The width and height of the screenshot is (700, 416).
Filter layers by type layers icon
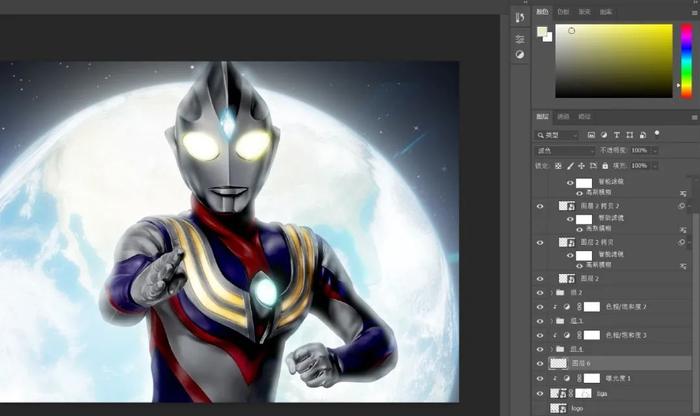pos(617,135)
